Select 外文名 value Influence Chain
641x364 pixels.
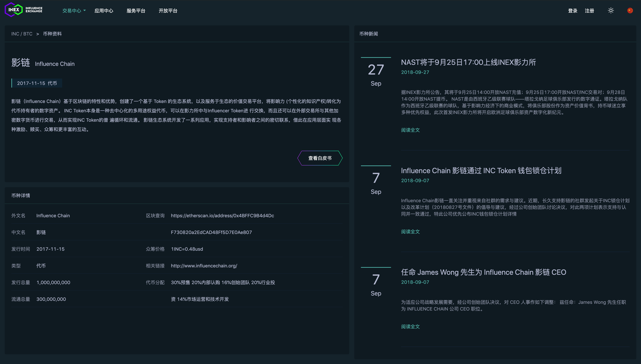pos(53,215)
